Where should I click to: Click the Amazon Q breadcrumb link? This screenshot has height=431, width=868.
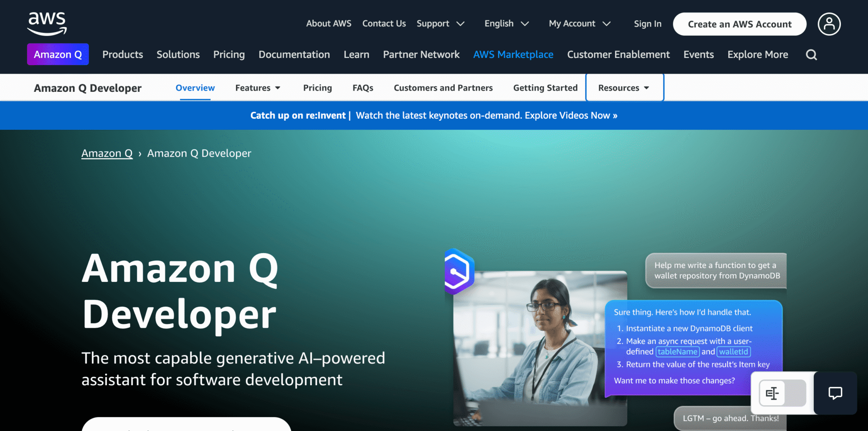point(106,153)
